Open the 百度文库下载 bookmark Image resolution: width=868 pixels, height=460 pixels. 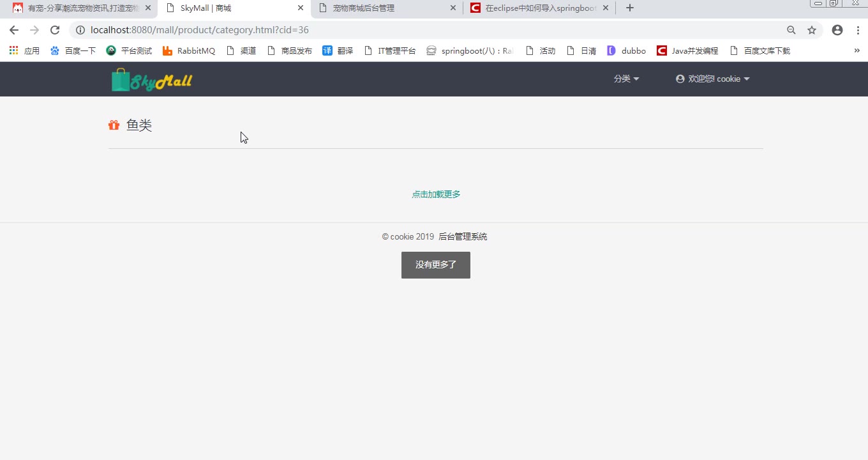coord(759,50)
